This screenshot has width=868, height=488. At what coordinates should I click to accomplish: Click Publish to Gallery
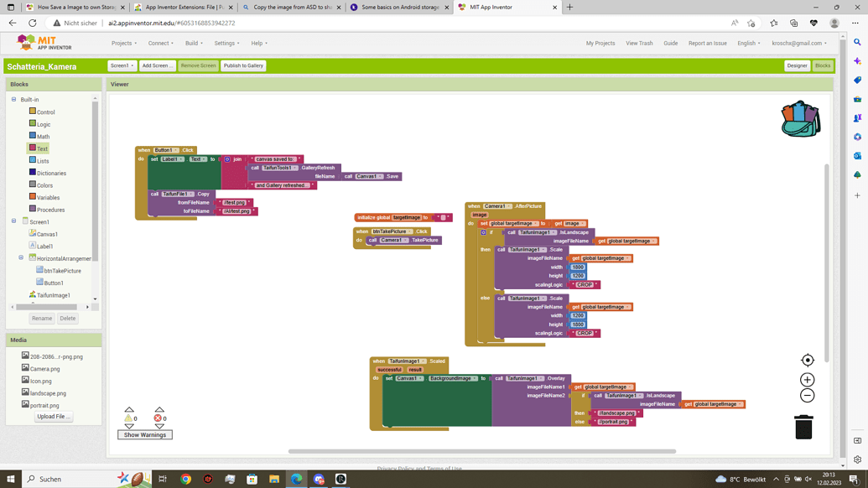coord(243,65)
